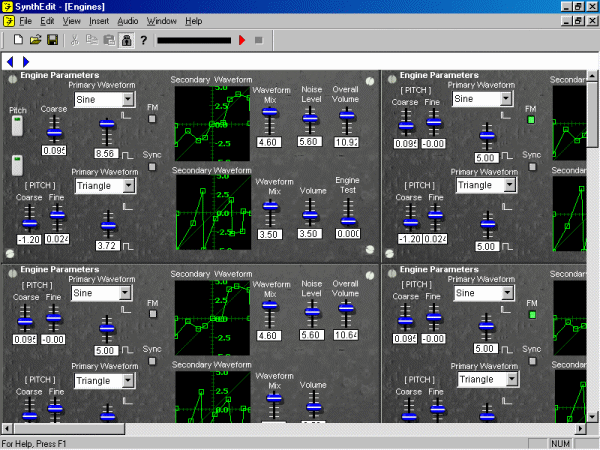Screen dimensions: 600x450
Task: Enable FM button in top-left engine
Action: [152, 119]
